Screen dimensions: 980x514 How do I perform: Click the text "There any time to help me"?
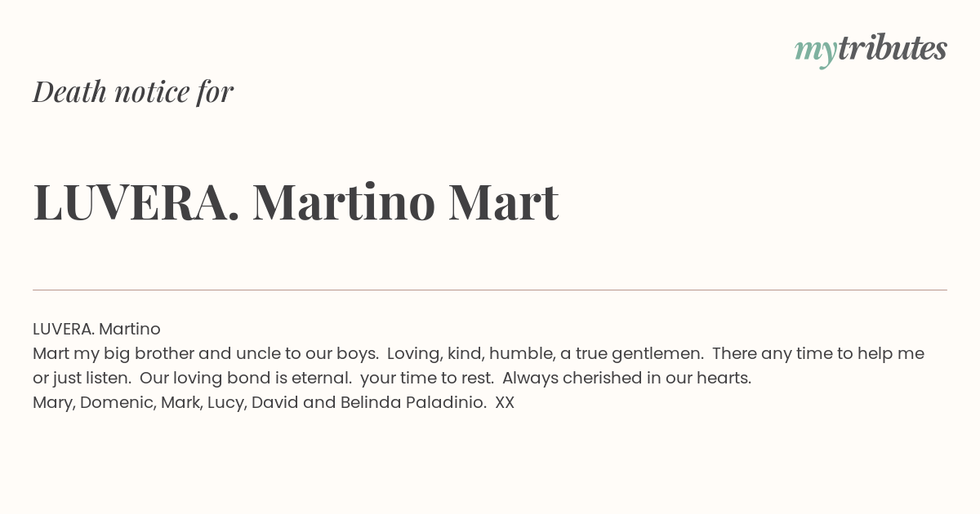(x=818, y=353)
